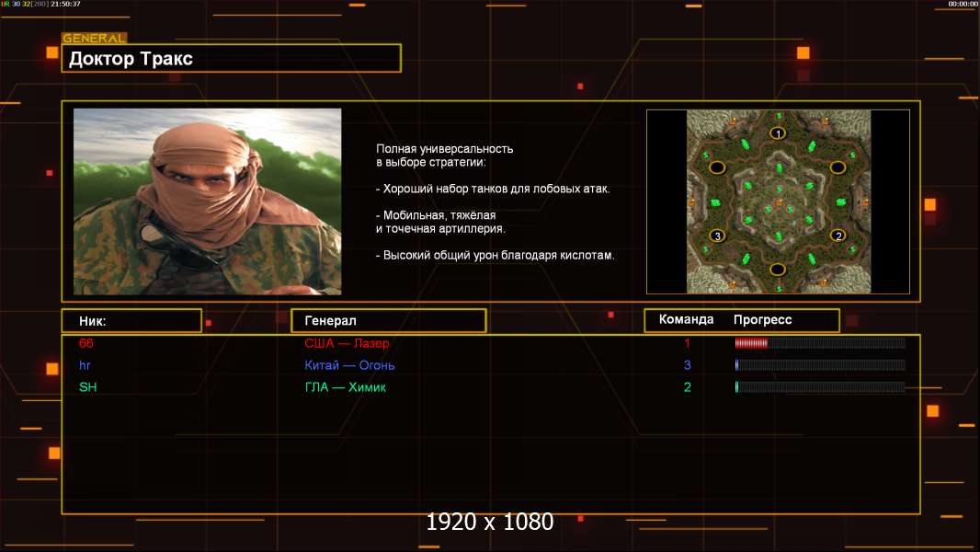Viewport: 980px width, 552px height.
Task: Click the line about 'Хороший набор танков'
Action: click(493, 189)
